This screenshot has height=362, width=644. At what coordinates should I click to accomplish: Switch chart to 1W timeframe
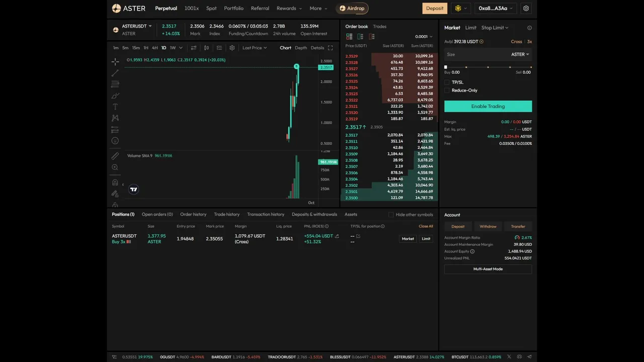pos(173,48)
